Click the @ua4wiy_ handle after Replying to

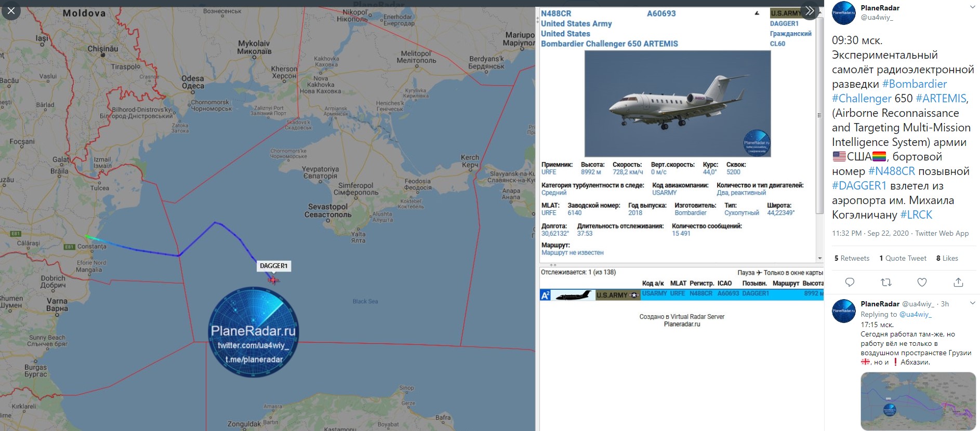pyautogui.click(x=916, y=315)
